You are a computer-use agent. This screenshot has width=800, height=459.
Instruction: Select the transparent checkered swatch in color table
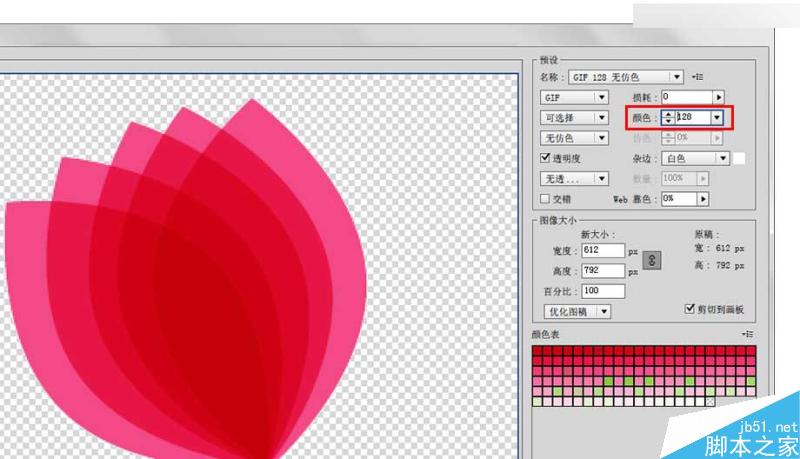coord(710,402)
